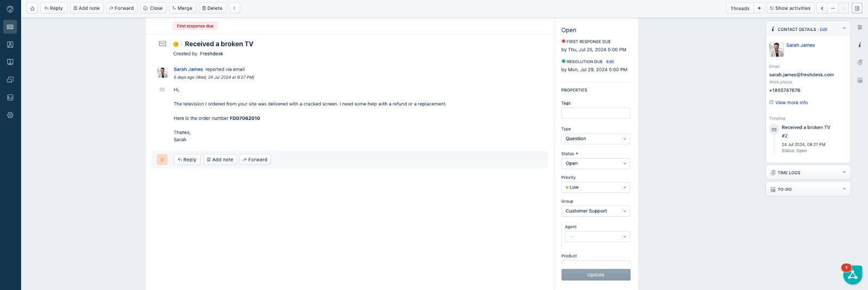Screen dimensions: 868x290
Task: Open Admin gear icon in sidebar
Action: pyautogui.click(x=10, y=115)
